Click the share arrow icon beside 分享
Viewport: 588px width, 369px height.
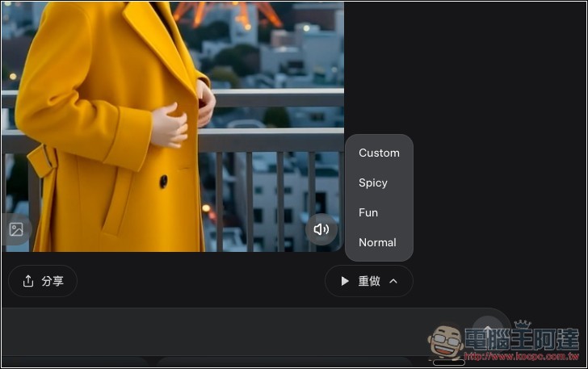click(28, 281)
